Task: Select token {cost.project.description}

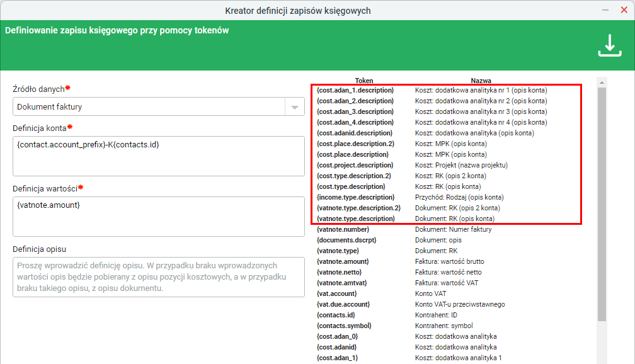Action: (355, 165)
